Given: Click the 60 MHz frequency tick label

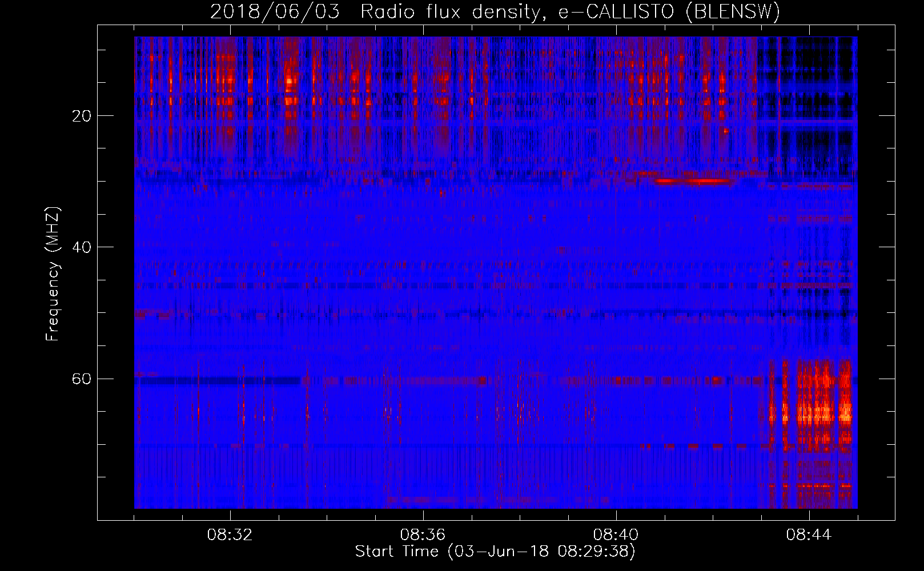Looking at the screenshot, I should 82,379.
